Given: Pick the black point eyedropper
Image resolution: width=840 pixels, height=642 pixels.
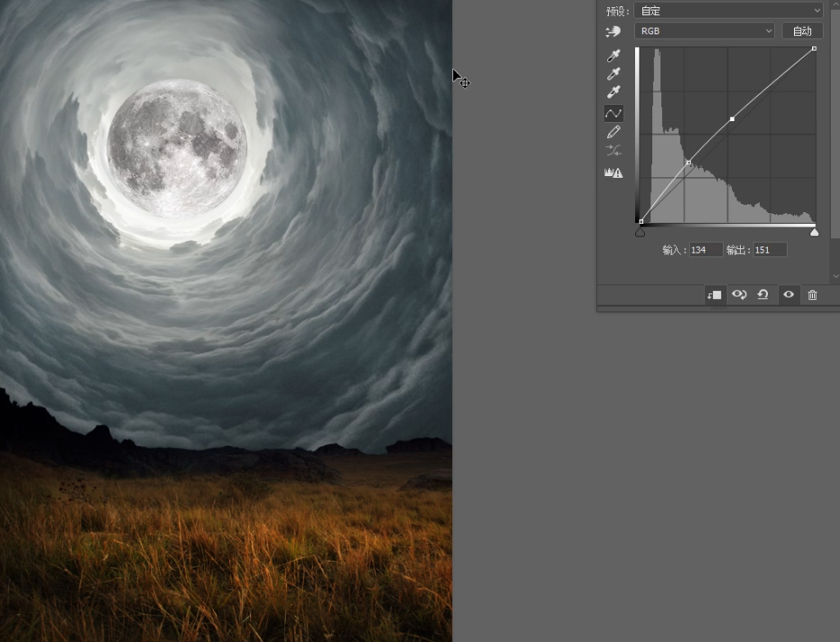Looking at the screenshot, I should 614,56.
